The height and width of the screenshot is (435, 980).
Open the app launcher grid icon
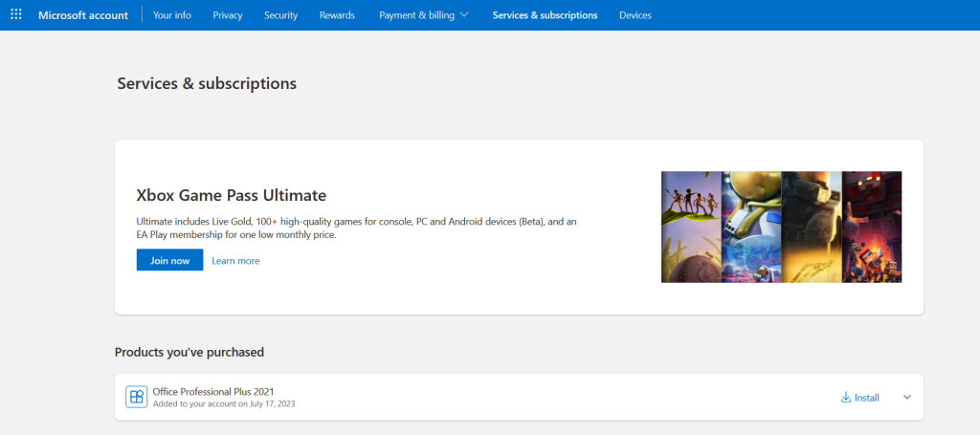tap(16, 15)
